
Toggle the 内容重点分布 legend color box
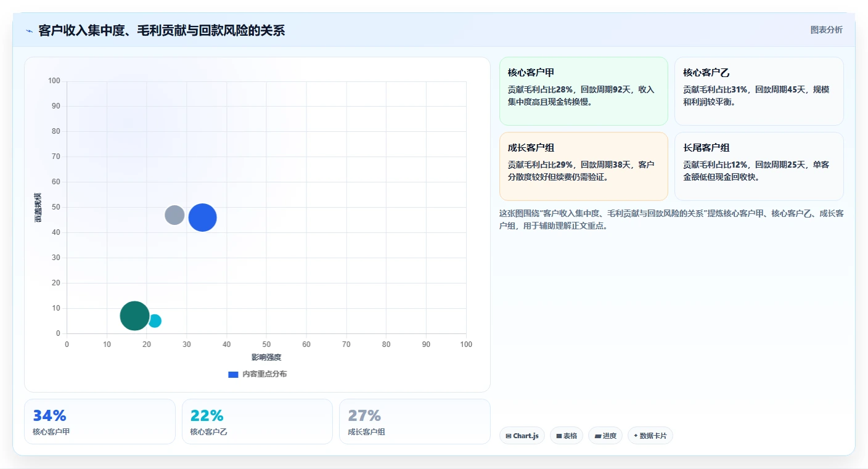[x=233, y=375]
